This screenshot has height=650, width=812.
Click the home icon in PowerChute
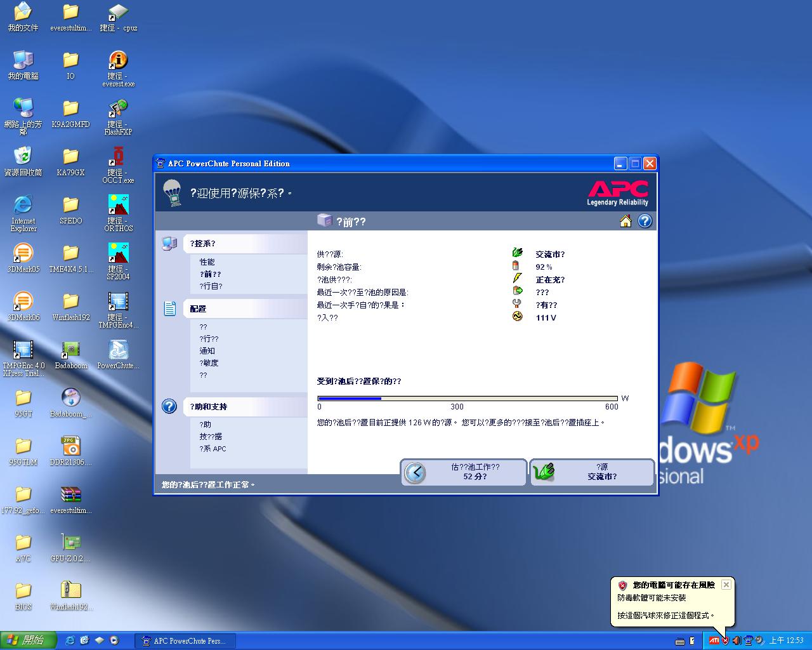click(x=625, y=221)
